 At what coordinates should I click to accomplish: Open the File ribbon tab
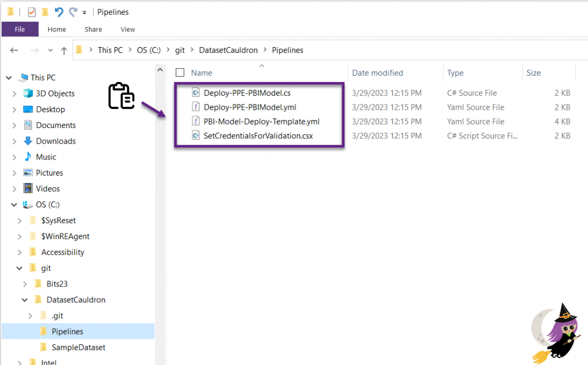point(20,29)
